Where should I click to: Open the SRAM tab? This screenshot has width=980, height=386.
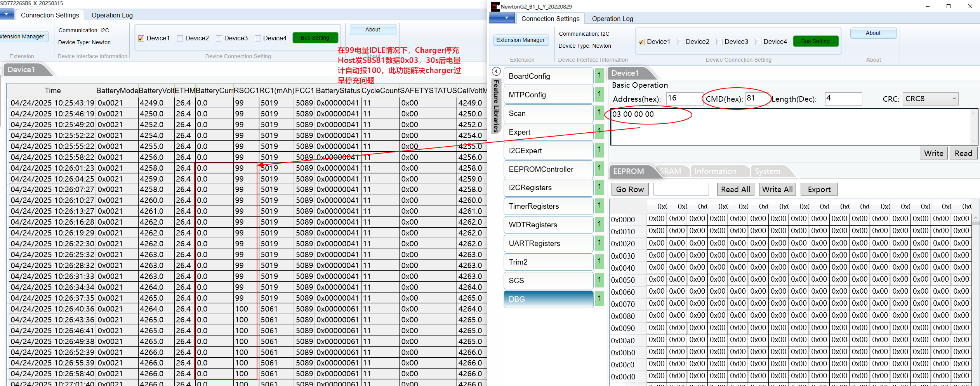tap(672, 171)
